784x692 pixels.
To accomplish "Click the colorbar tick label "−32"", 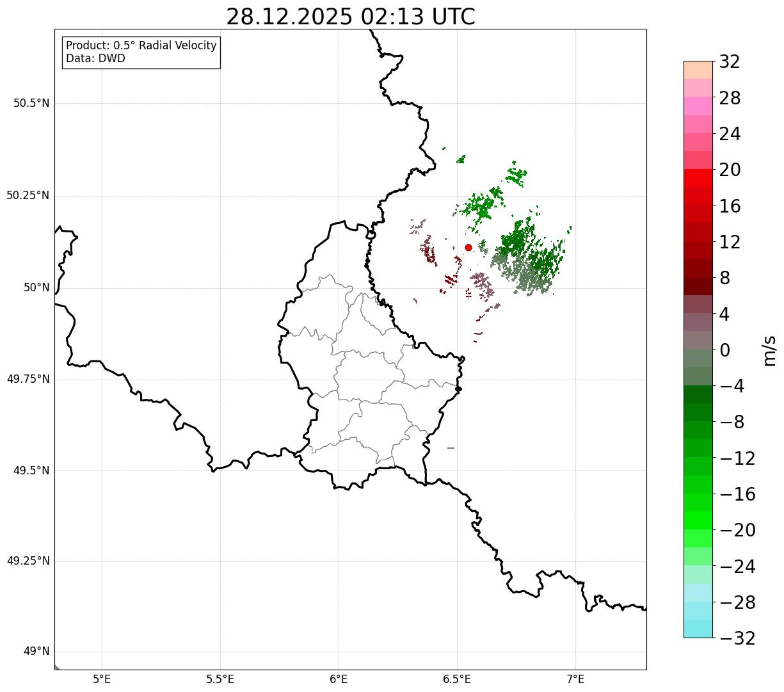I will click(737, 639).
